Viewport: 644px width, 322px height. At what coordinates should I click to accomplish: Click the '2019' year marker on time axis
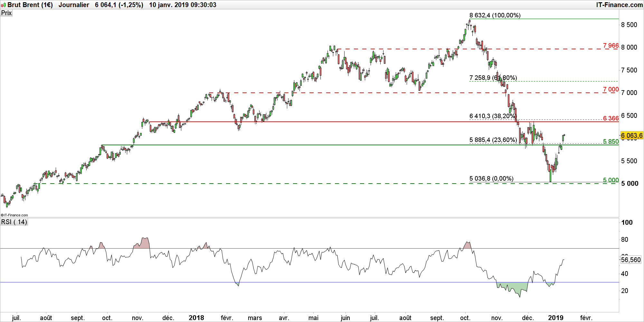[556, 318]
